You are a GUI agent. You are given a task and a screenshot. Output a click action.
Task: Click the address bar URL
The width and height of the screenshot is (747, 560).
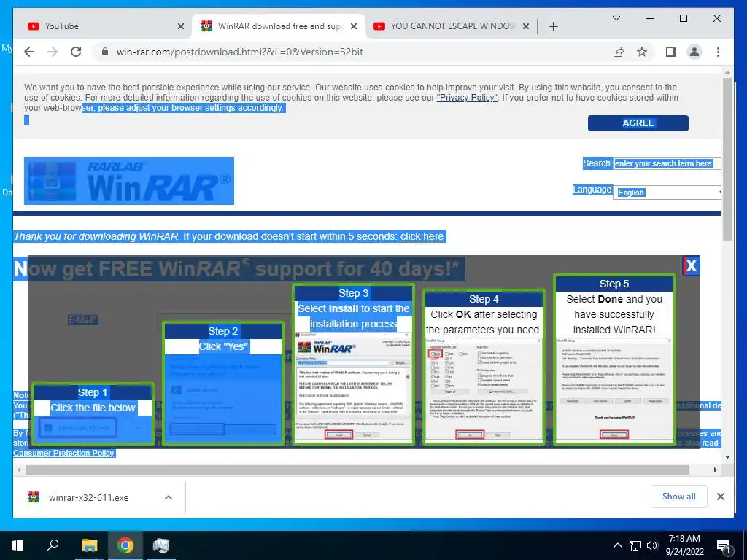239,52
